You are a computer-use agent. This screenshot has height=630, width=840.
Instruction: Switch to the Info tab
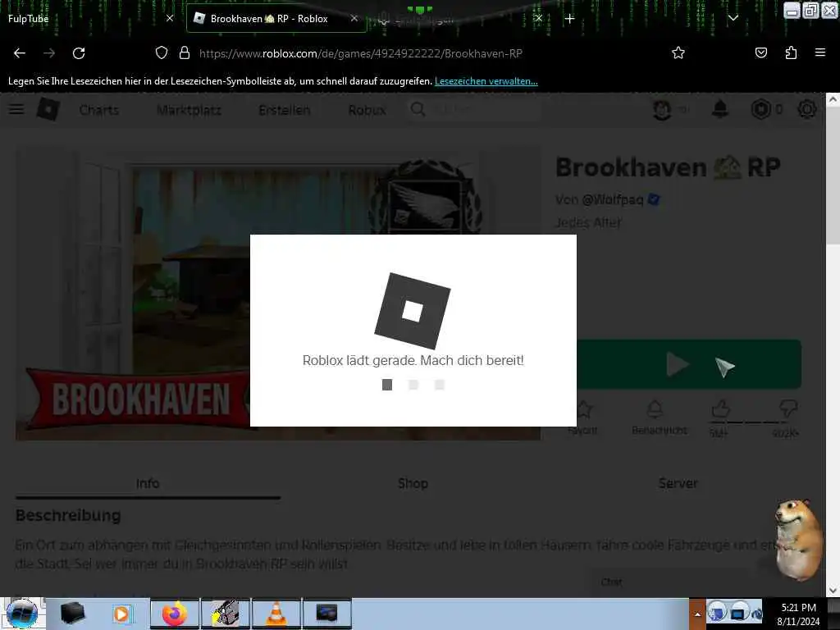pos(148,483)
